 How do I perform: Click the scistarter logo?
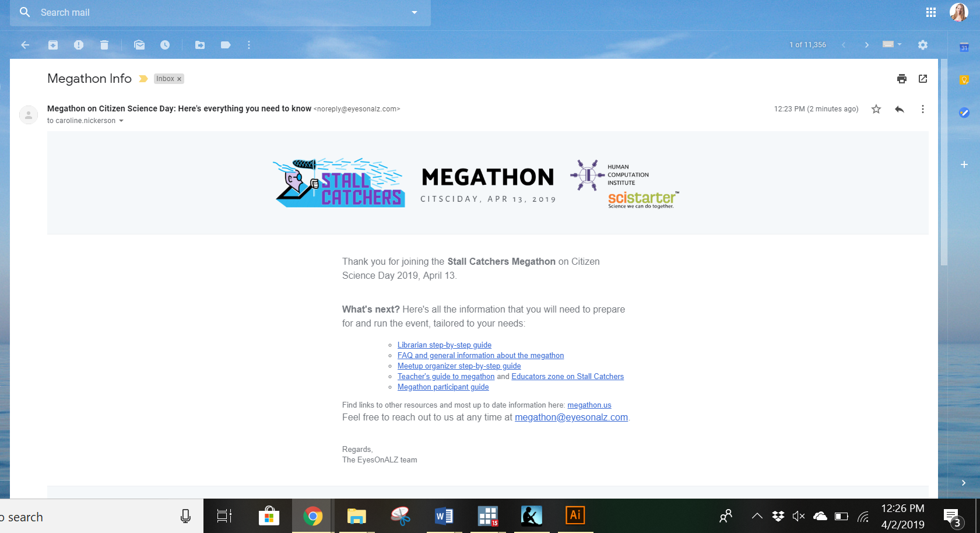coord(643,199)
